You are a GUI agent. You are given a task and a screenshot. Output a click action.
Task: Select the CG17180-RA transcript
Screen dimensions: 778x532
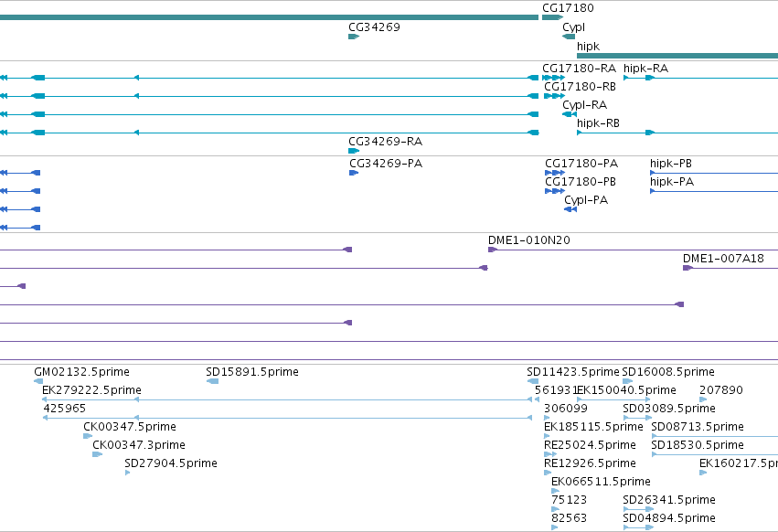(x=553, y=78)
